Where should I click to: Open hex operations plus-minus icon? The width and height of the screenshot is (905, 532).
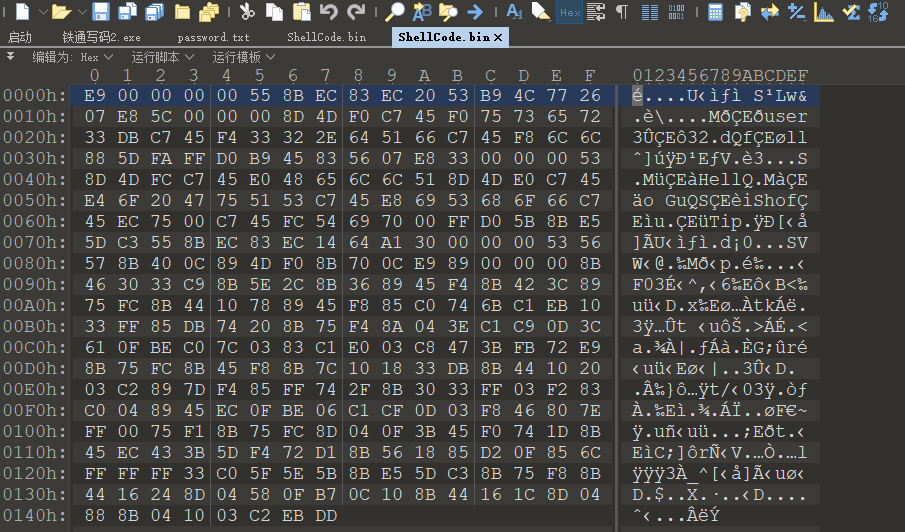[x=796, y=12]
